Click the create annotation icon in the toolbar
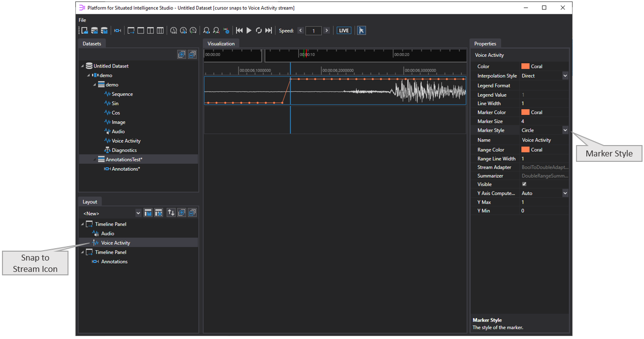This screenshot has width=644, height=339. coord(117,31)
